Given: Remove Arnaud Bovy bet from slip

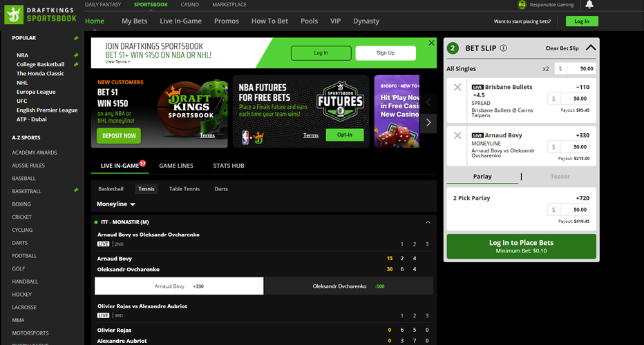Looking at the screenshot, I should tap(457, 135).
